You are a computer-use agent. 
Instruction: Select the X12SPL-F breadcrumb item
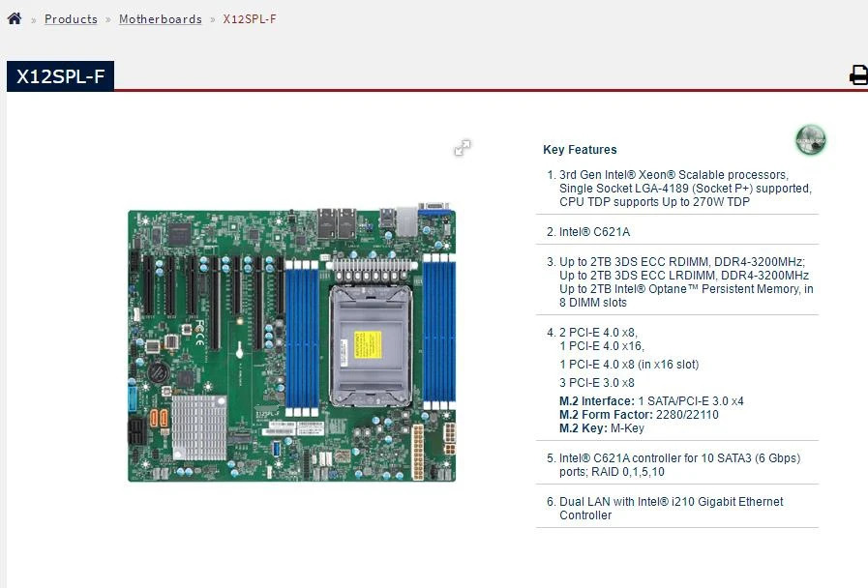tap(250, 18)
